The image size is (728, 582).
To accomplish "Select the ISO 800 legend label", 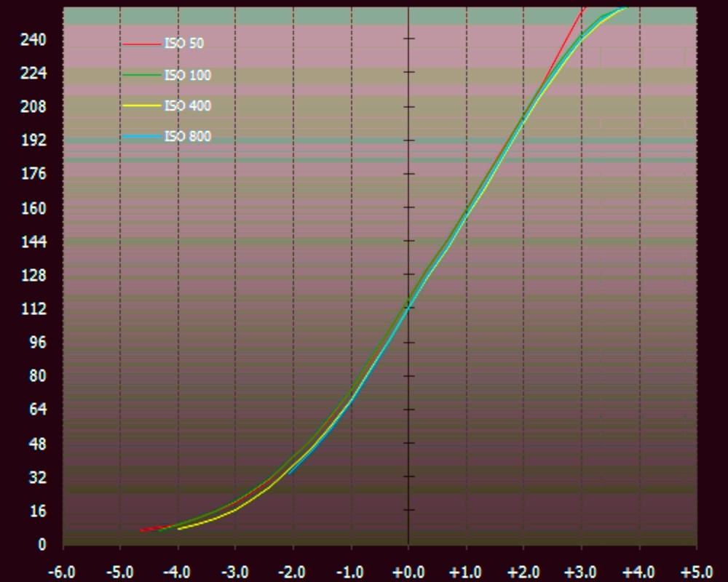I will click(x=188, y=137).
